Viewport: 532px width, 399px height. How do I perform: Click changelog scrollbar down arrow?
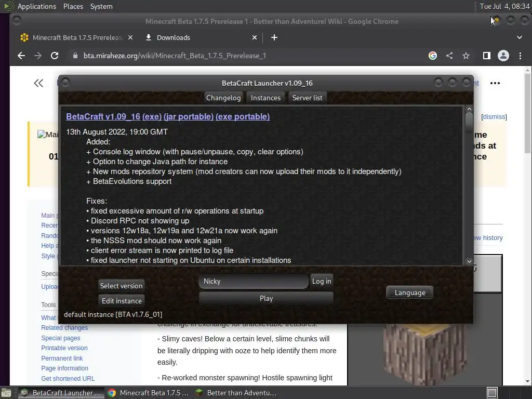[469, 261]
